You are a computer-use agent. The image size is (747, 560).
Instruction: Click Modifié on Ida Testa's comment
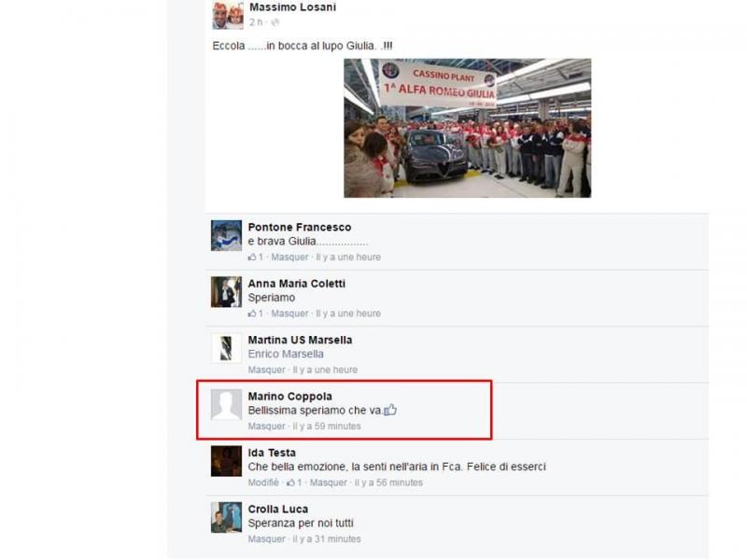263,483
